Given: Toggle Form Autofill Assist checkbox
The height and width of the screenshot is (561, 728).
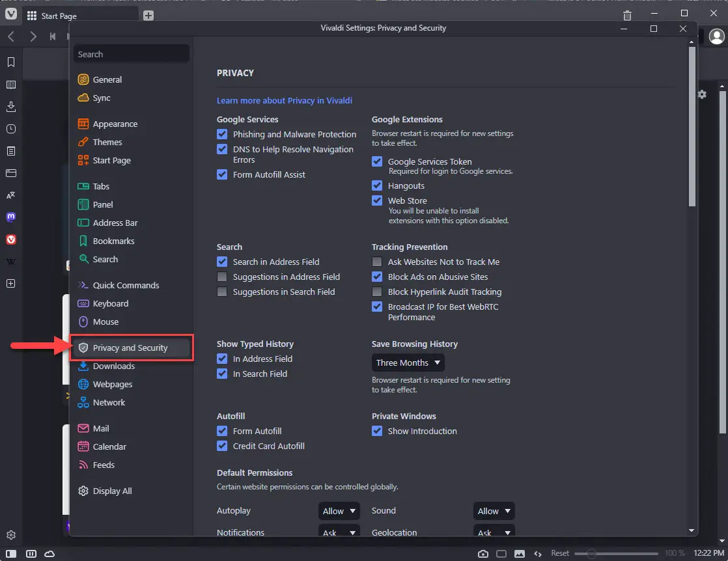Looking at the screenshot, I should pyautogui.click(x=222, y=175).
